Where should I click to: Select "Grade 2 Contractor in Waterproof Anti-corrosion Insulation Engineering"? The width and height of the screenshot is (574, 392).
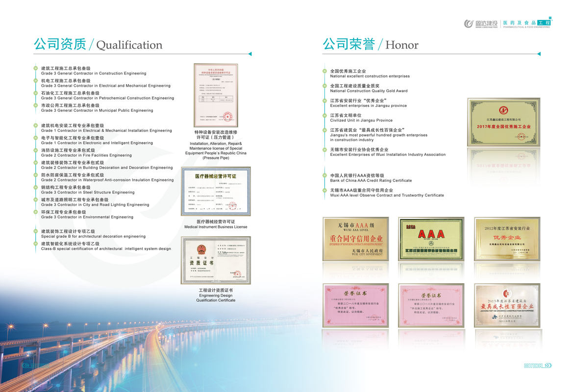tap(107, 180)
